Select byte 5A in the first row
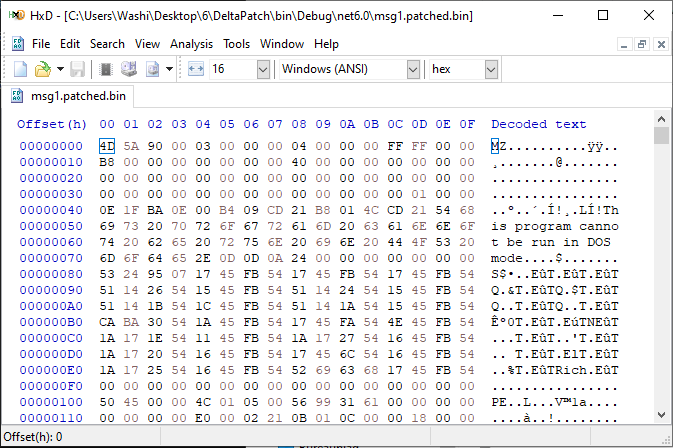The image size is (673, 448). point(131,146)
